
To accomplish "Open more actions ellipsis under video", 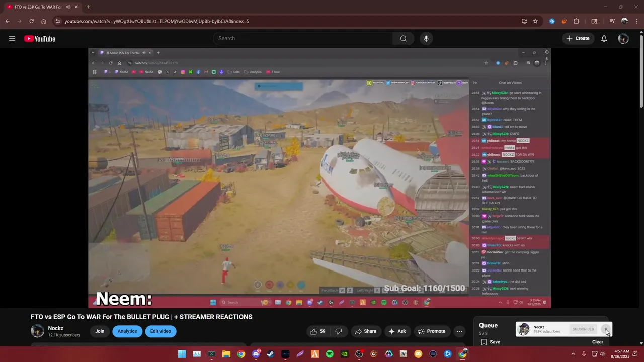I will [x=459, y=331].
